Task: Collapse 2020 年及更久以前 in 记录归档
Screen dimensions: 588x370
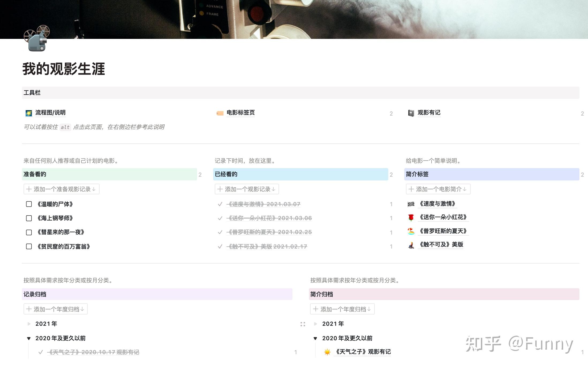Action: point(29,338)
